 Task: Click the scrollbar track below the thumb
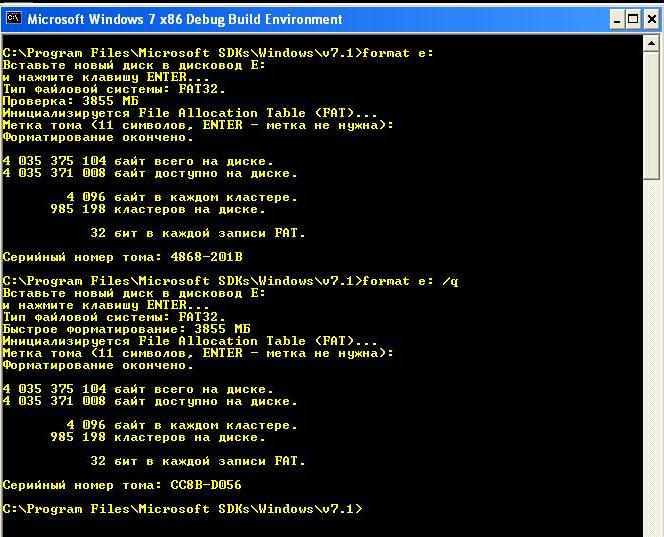click(651, 356)
